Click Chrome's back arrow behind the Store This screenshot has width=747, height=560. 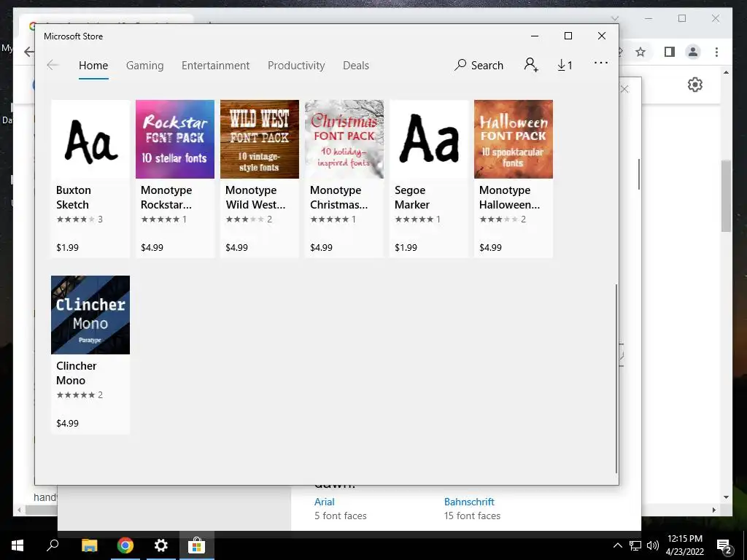point(29,52)
